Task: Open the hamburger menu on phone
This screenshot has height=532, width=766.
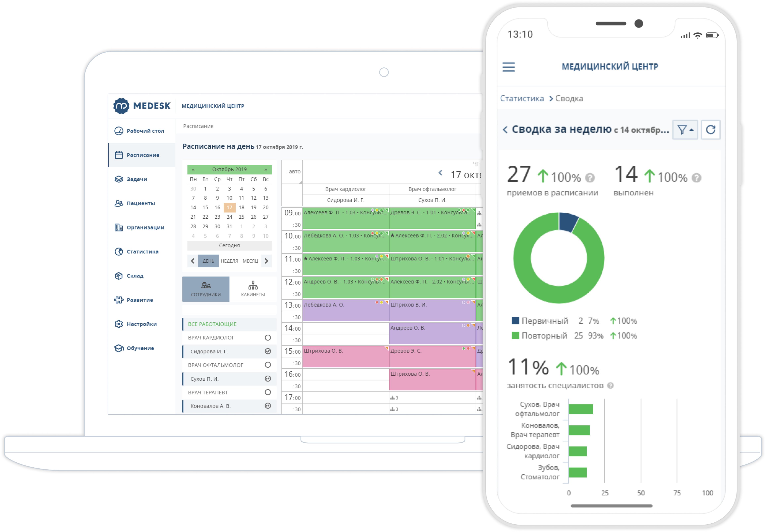Action: [508, 67]
